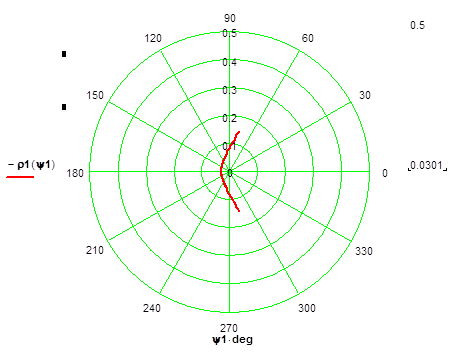Edit the 0.5 upper radial limit
The height and width of the screenshot is (362, 454).
417,25
